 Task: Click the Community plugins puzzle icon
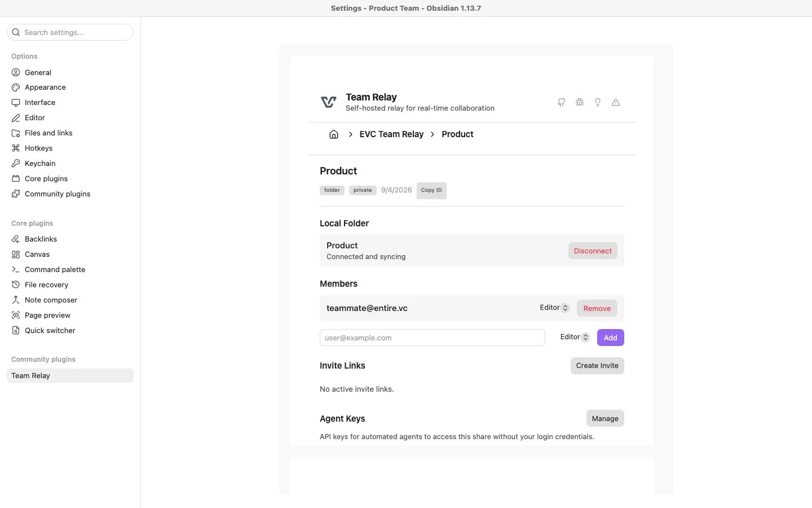(16, 194)
